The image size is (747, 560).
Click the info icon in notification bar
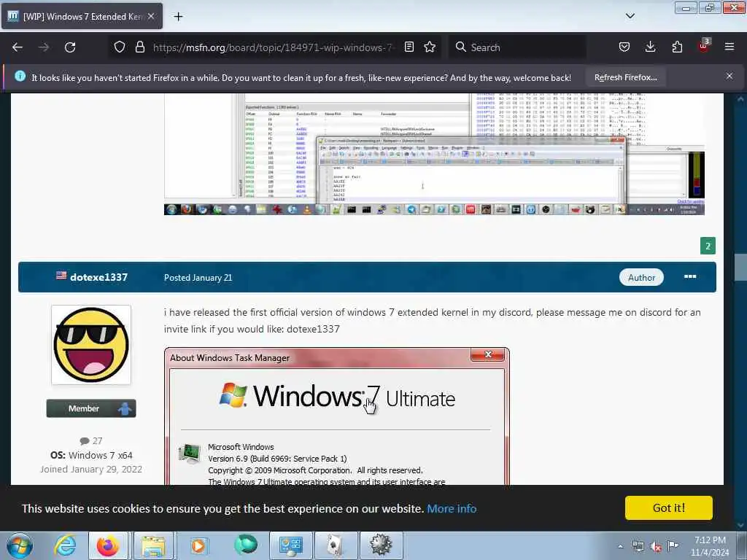click(x=20, y=76)
